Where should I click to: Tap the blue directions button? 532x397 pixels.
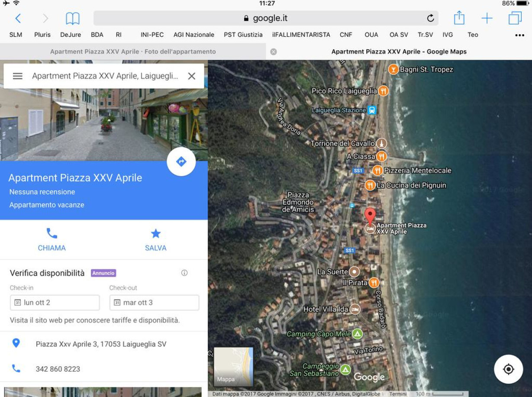coord(181,161)
